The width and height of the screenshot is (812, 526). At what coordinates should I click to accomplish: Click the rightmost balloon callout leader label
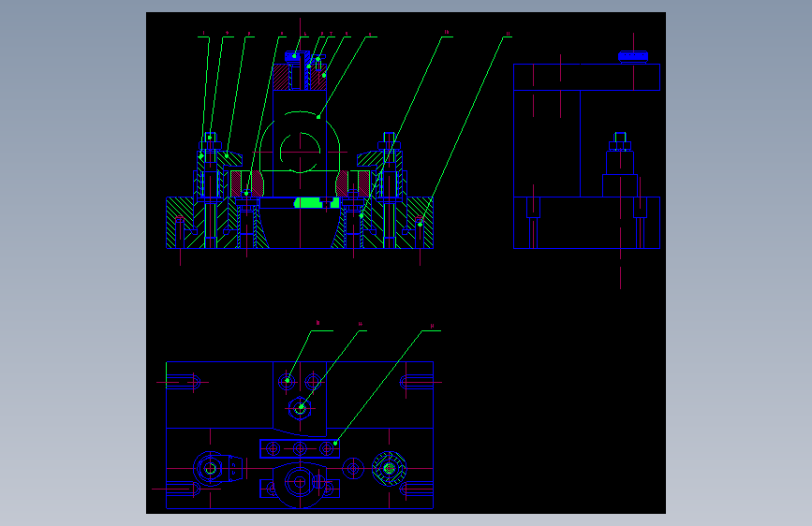[508, 35]
